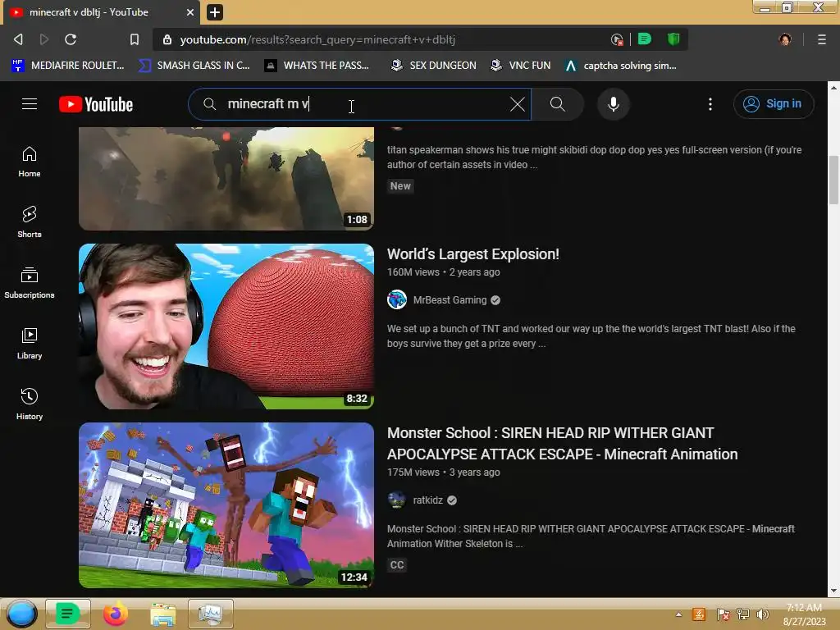This screenshot has height=630, width=840.
Task: Open YouTube settings three-dot menu
Action: point(710,104)
